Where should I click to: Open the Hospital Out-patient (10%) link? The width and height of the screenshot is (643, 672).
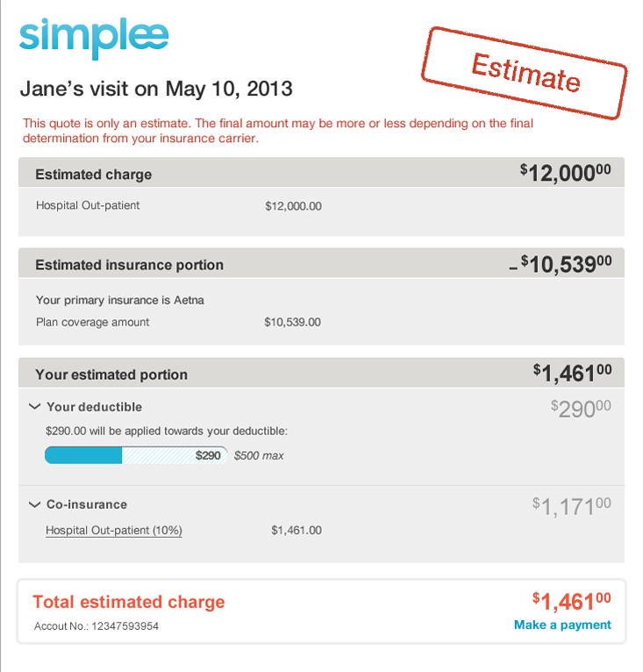click(x=114, y=531)
